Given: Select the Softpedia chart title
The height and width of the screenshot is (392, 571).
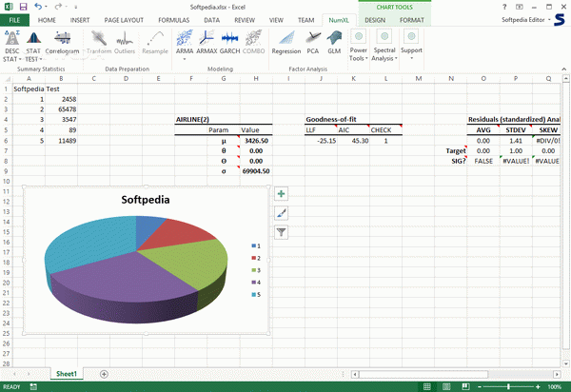Looking at the screenshot, I should point(146,200).
